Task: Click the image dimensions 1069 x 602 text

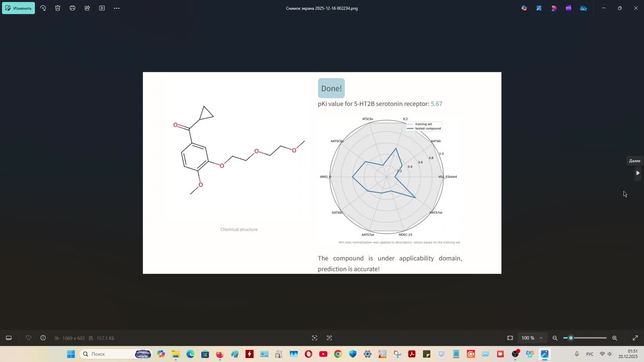Action: tap(73, 338)
